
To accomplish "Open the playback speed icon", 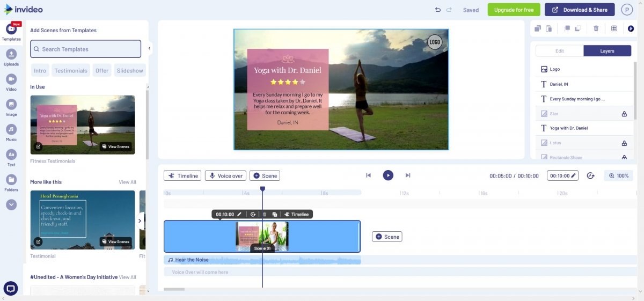I will [591, 175].
